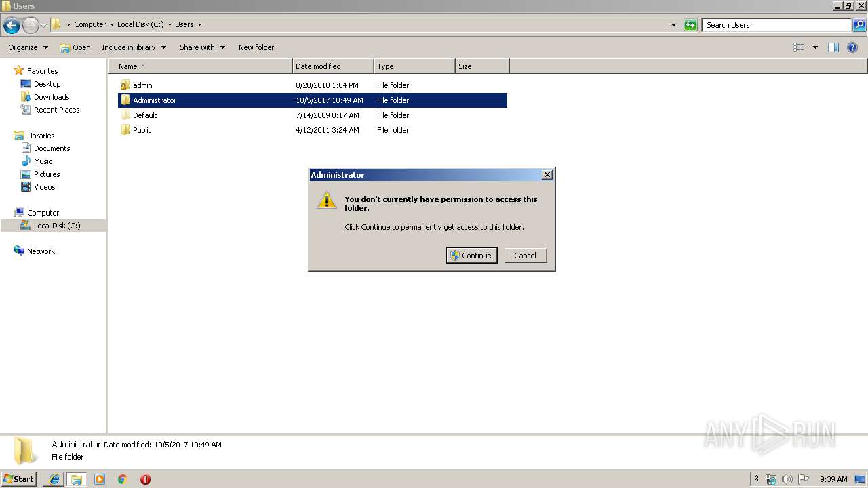Open Recent Places under Favorites

pyautogui.click(x=56, y=110)
